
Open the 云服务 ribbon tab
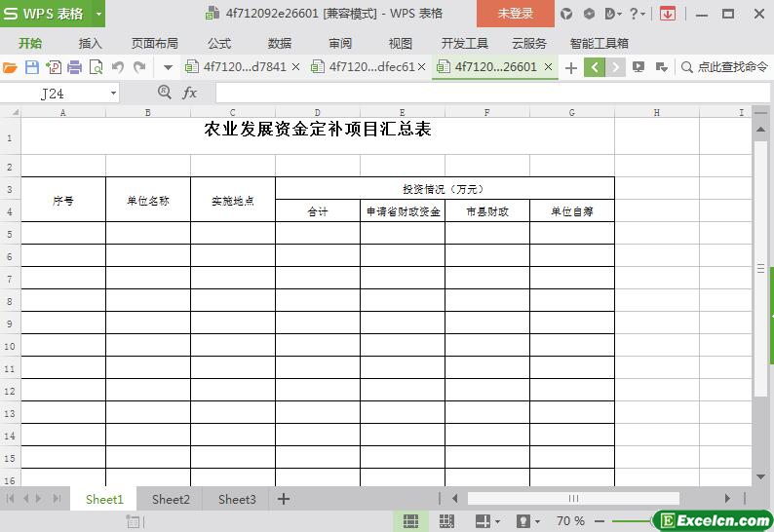pos(529,44)
